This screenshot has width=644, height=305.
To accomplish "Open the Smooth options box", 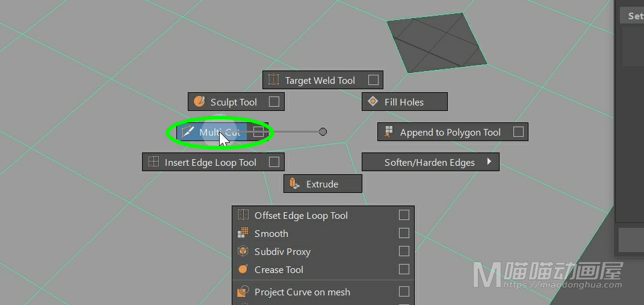I will pos(404,233).
